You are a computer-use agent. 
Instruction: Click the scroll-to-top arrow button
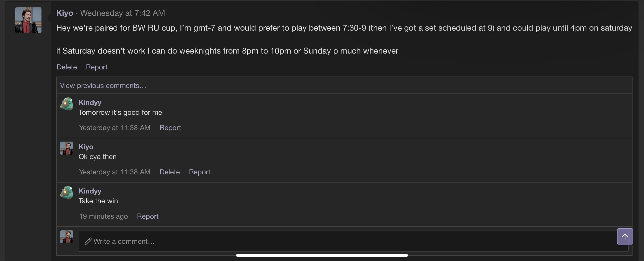(x=625, y=236)
